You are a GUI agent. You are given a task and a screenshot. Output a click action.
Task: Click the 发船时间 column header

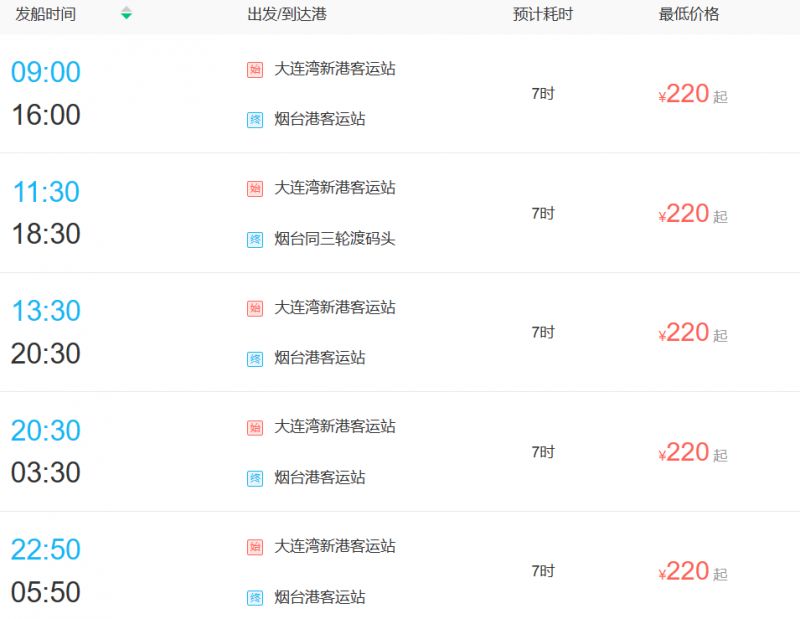coord(46,14)
